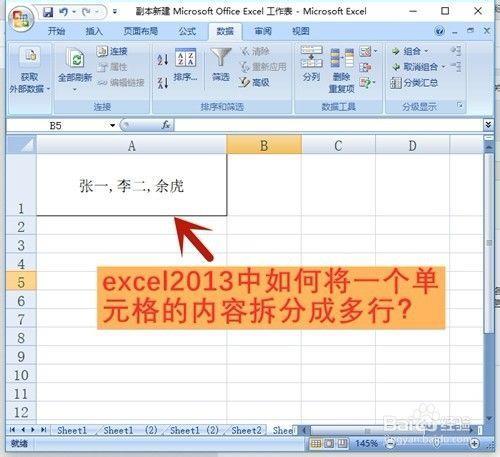Select the first Sheet1 tab
Image resolution: width=500 pixels, height=457 pixels.
pyautogui.click(x=72, y=430)
